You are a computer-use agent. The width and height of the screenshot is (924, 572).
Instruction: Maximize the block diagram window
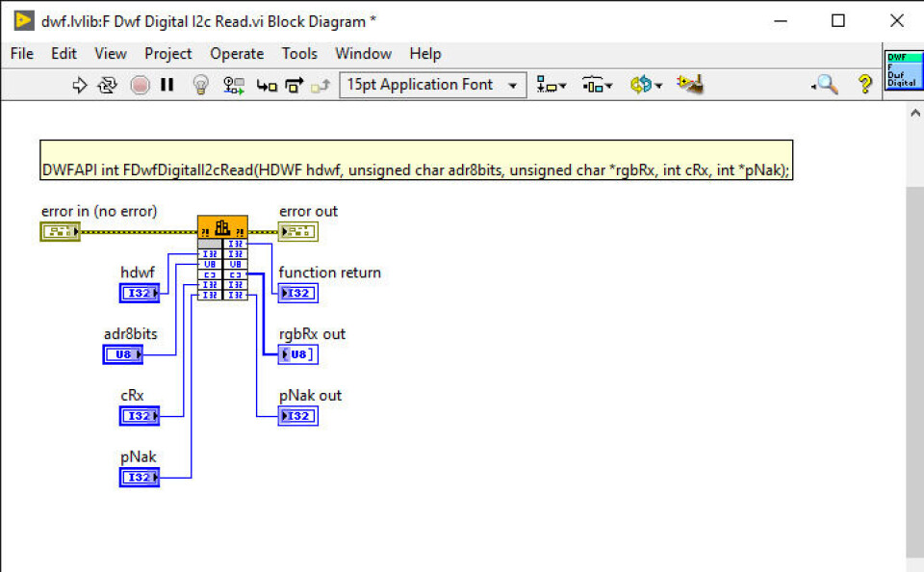838,20
